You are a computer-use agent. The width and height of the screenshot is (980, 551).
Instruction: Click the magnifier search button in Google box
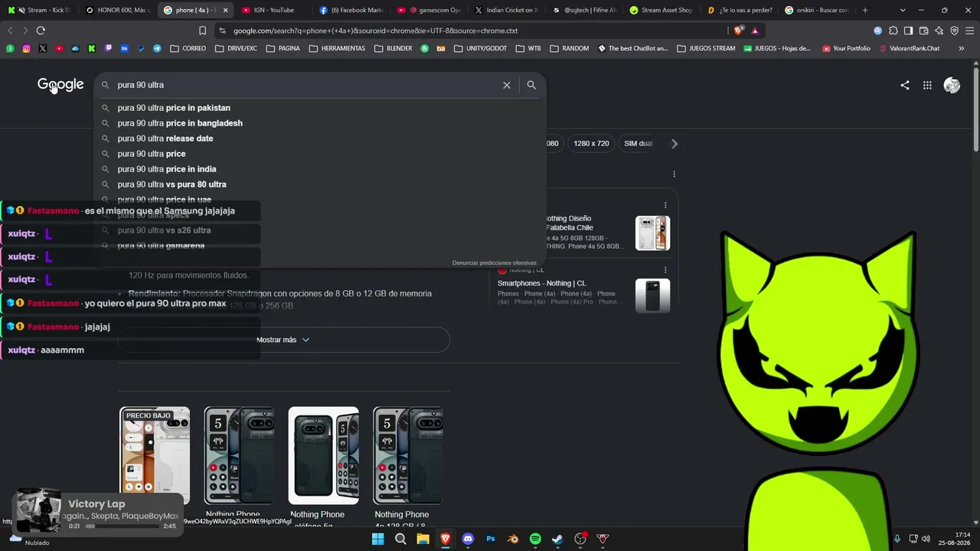tap(531, 85)
